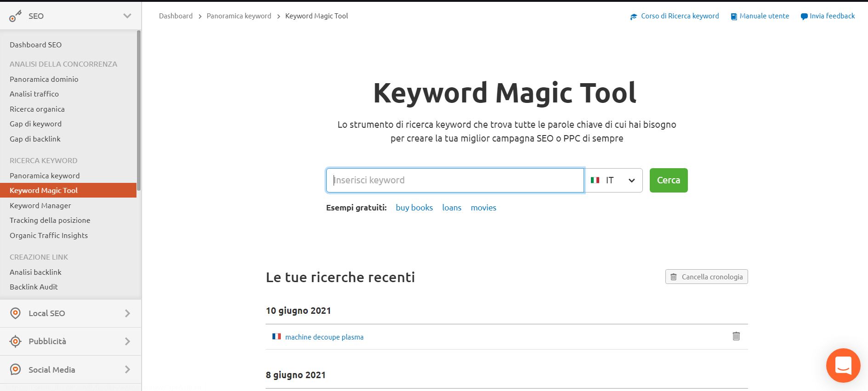This screenshot has width=868, height=391.
Task: Click the '8 giugno 2021' date heading
Action: 295,375
